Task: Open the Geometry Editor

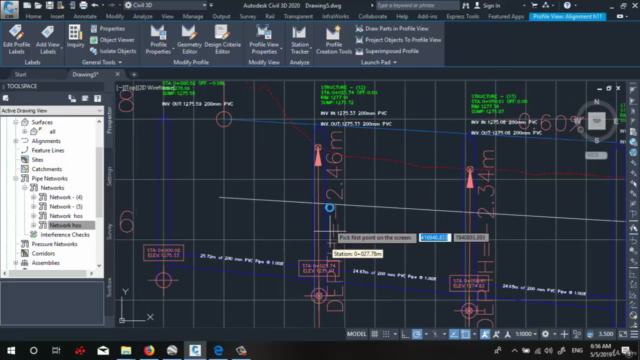Action: (x=189, y=40)
